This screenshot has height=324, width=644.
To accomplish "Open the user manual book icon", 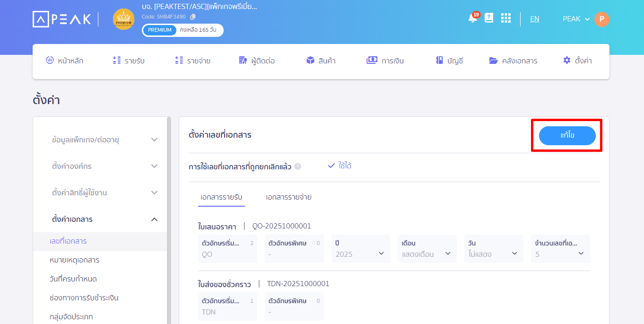I will pyautogui.click(x=489, y=18).
